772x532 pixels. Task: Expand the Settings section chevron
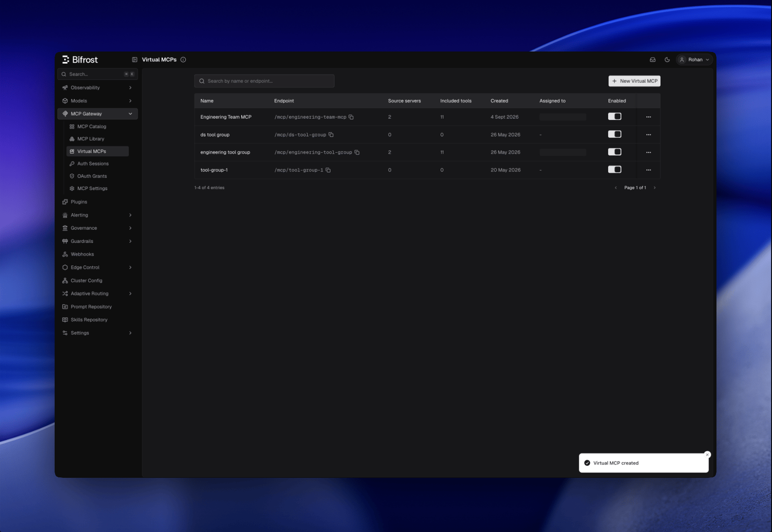point(130,333)
